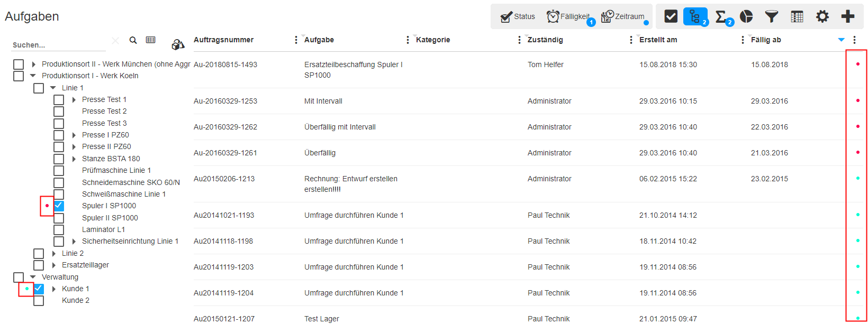Check the Spuler II SP1000 checkbox
The width and height of the screenshot is (868, 324).
point(59,218)
